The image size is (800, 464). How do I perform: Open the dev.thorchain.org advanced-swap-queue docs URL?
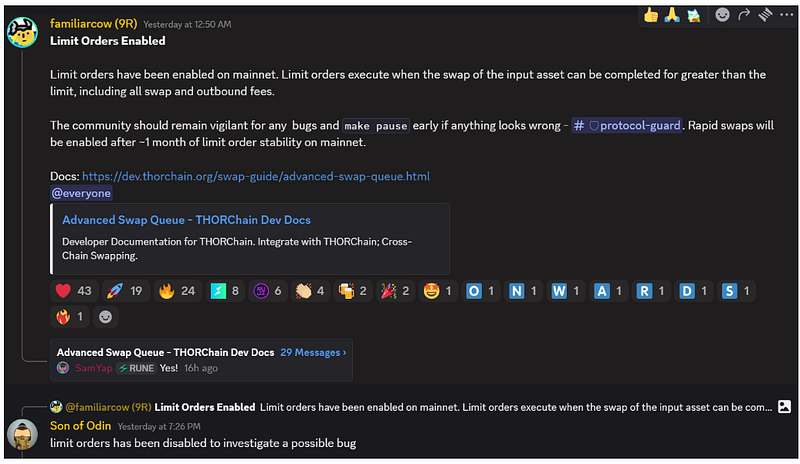(256, 176)
